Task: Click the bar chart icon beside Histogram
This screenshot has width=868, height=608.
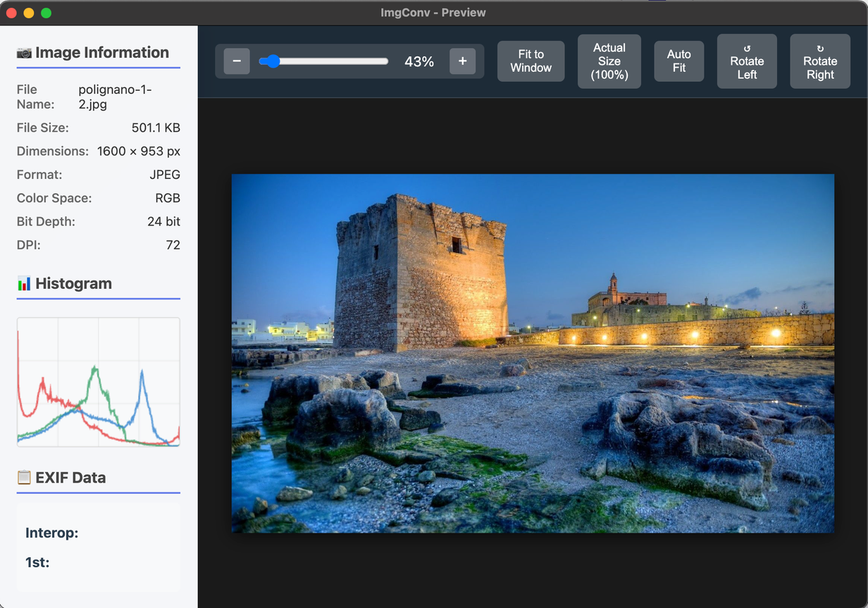Action: 25,284
